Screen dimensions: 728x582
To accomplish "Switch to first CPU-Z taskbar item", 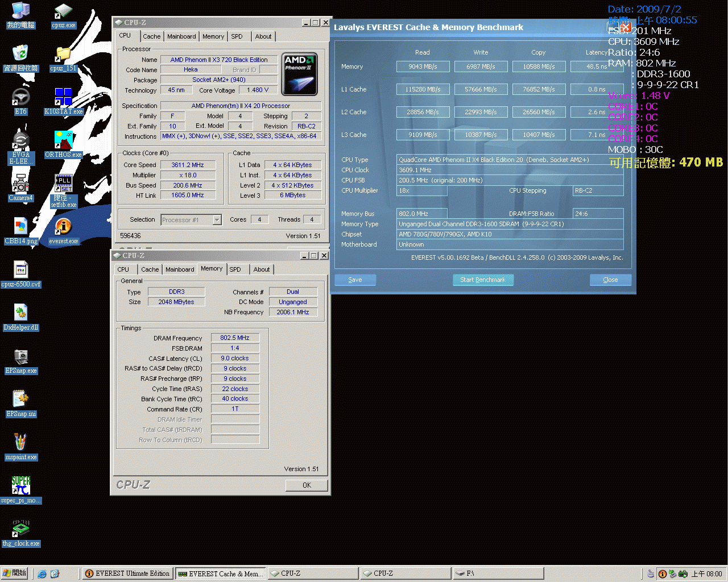I will 313,573.
